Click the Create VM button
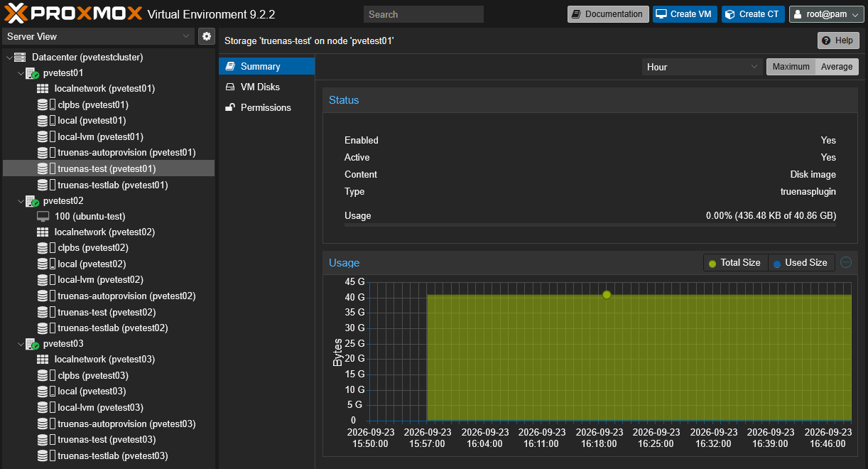This screenshot has height=469, width=868. pyautogui.click(x=685, y=14)
